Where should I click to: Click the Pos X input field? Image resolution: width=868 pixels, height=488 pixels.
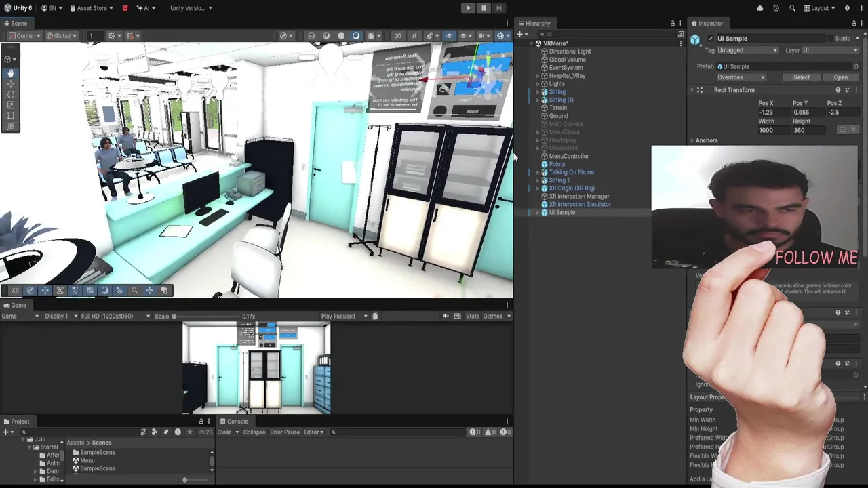point(774,113)
